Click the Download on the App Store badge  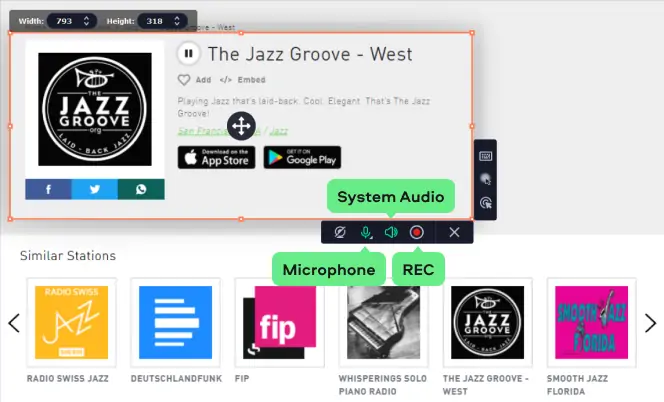click(216, 158)
